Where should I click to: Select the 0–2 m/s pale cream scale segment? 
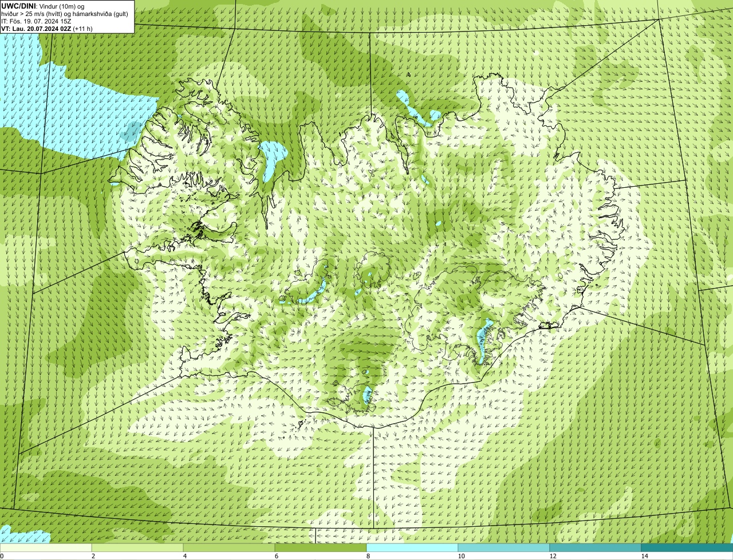tap(46, 547)
